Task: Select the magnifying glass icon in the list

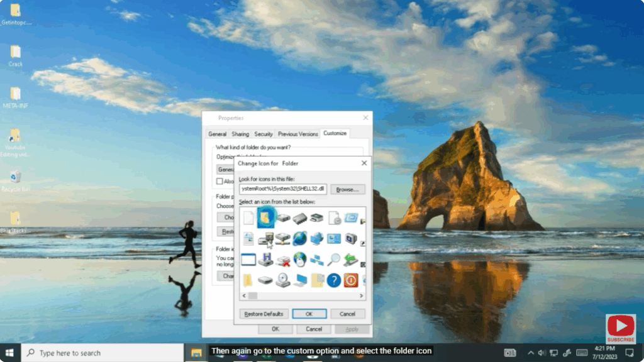Action: tap(333, 259)
